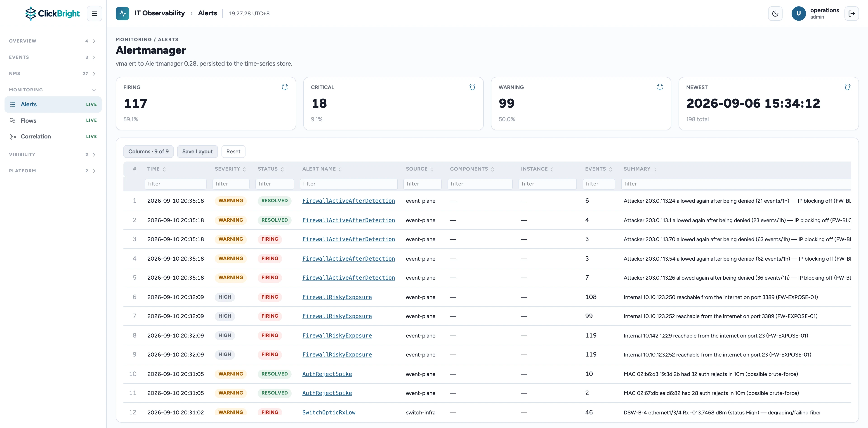Click switch-infra source in row 12
Viewport: 868px width, 428px height.
pyautogui.click(x=420, y=412)
